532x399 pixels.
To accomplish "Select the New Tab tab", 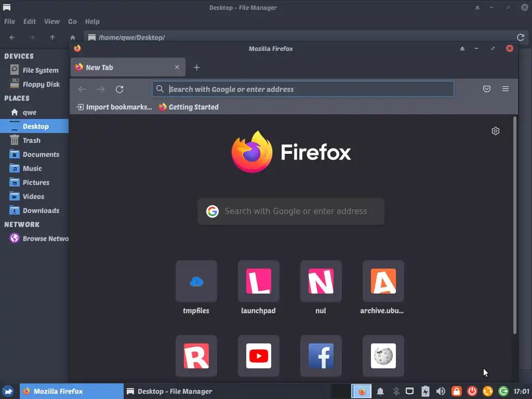I will pyautogui.click(x=128, y=67).
